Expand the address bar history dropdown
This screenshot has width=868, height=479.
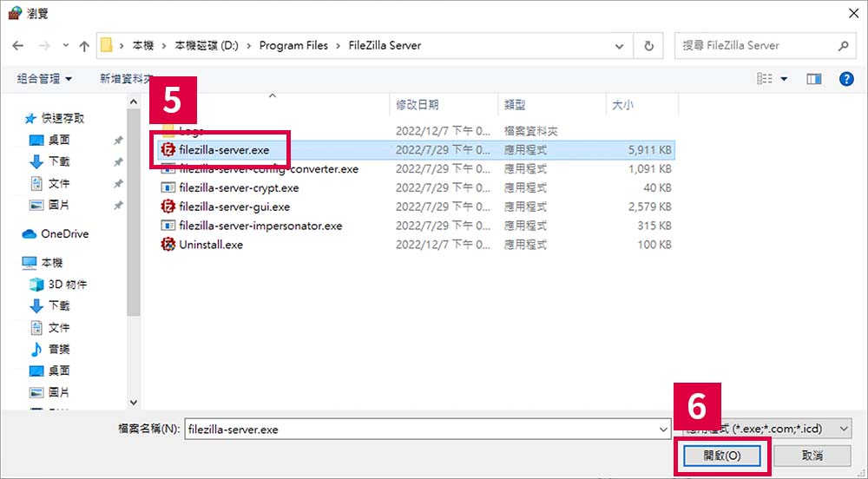pyautogui.click(x=620, y=46)
